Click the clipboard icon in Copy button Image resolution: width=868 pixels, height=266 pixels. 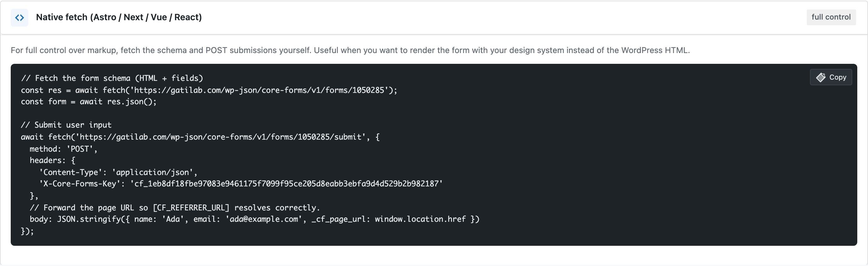[x=820, y=77]
